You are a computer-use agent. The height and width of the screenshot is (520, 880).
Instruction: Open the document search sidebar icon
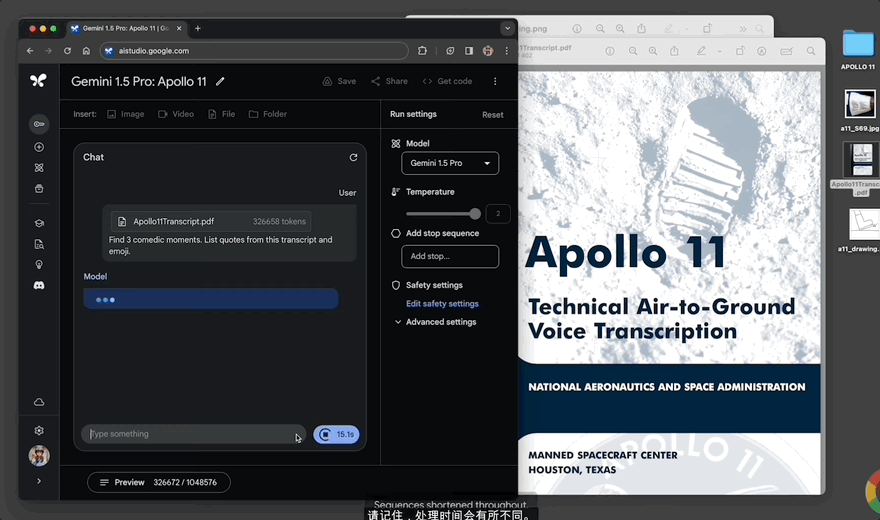(x=39, y=244)
